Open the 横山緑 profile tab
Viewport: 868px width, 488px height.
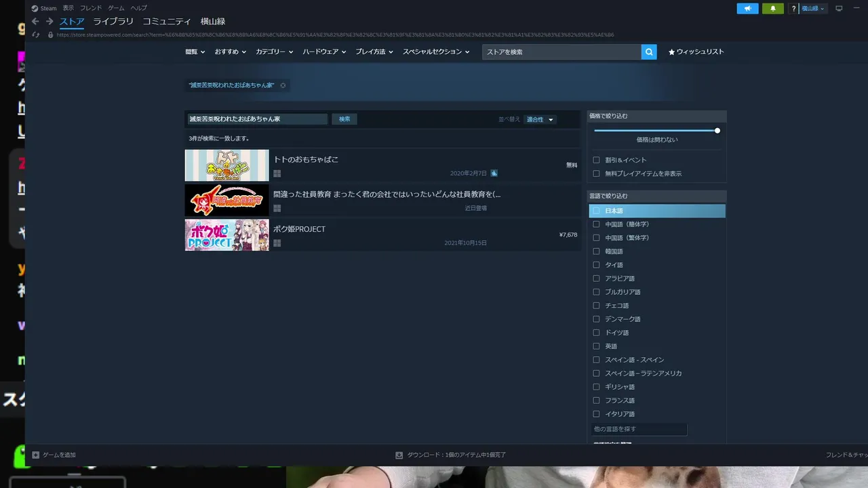213,22
